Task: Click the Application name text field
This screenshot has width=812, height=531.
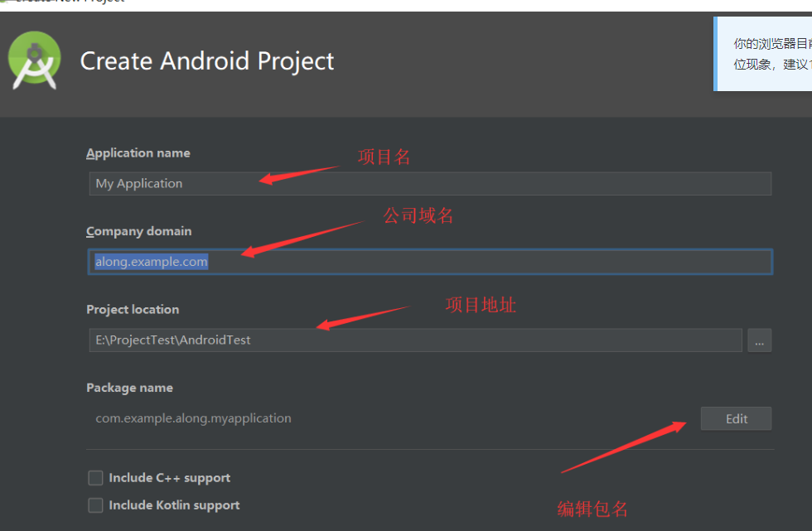Action: point(430,184)
